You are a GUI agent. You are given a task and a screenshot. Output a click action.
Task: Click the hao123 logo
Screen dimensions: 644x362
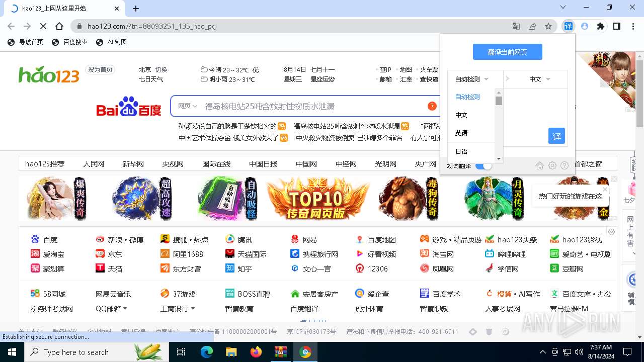tap(49, 74)
